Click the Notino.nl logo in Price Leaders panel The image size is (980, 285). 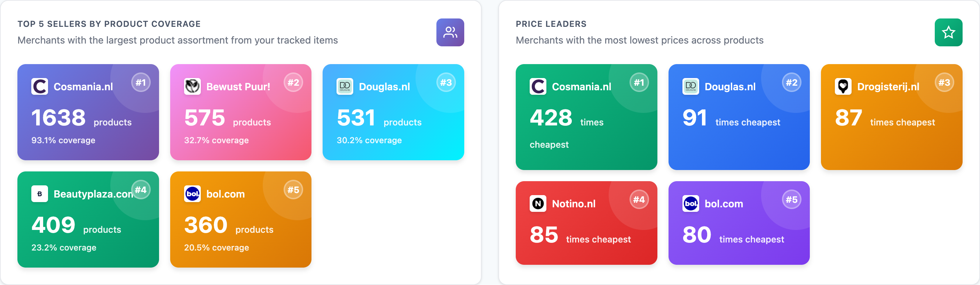(538, 203)
